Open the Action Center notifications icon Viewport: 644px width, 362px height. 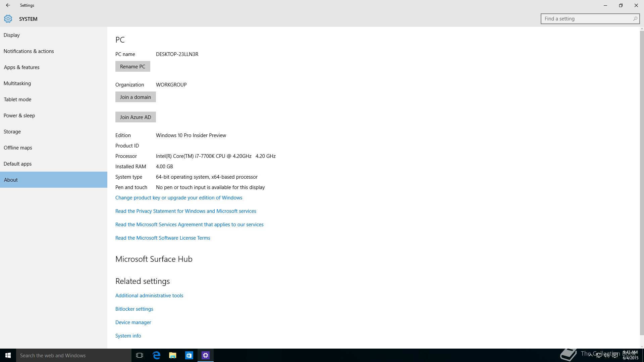tap(615, 355)
